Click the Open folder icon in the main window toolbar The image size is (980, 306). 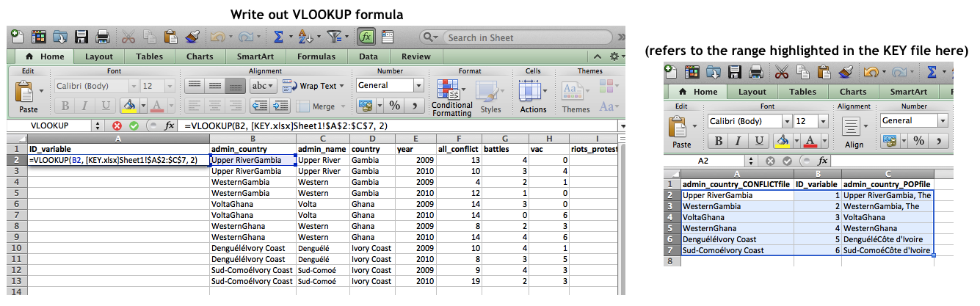point(59,37)
